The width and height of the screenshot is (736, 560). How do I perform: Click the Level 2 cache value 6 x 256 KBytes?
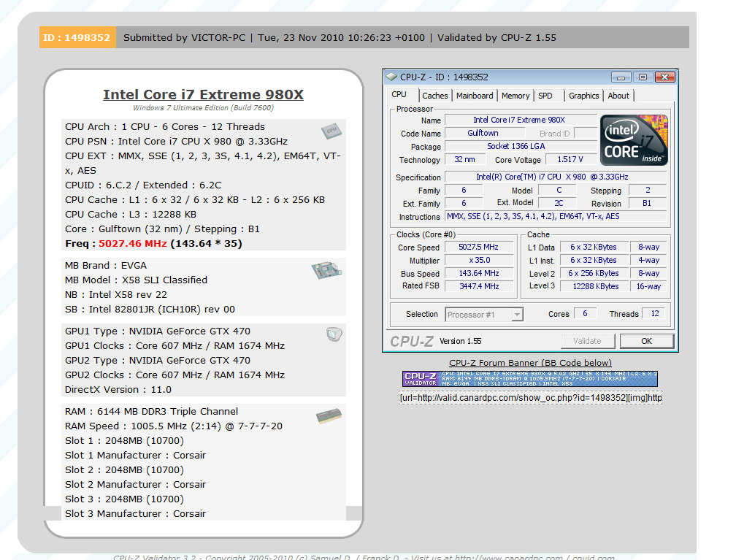click(595, 273)
